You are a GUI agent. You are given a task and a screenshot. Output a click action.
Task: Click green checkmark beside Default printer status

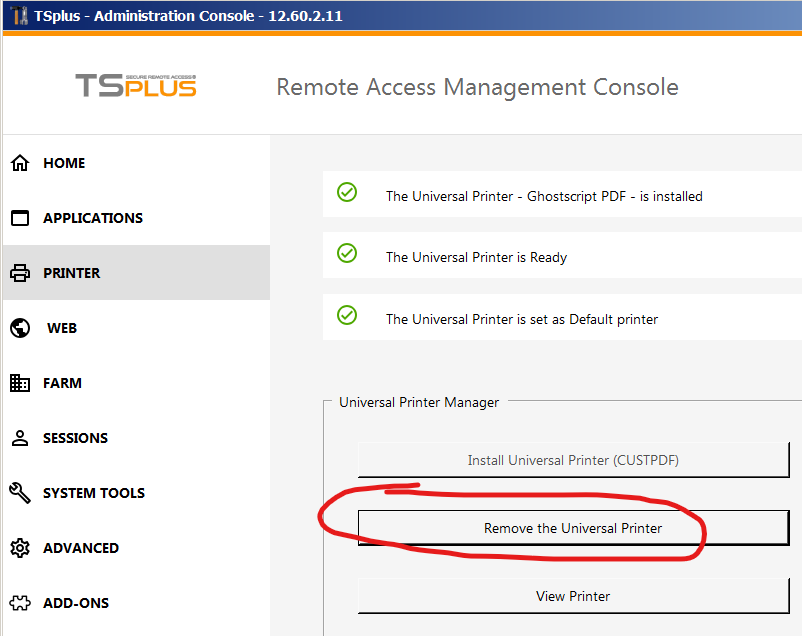tap(347, 316)
